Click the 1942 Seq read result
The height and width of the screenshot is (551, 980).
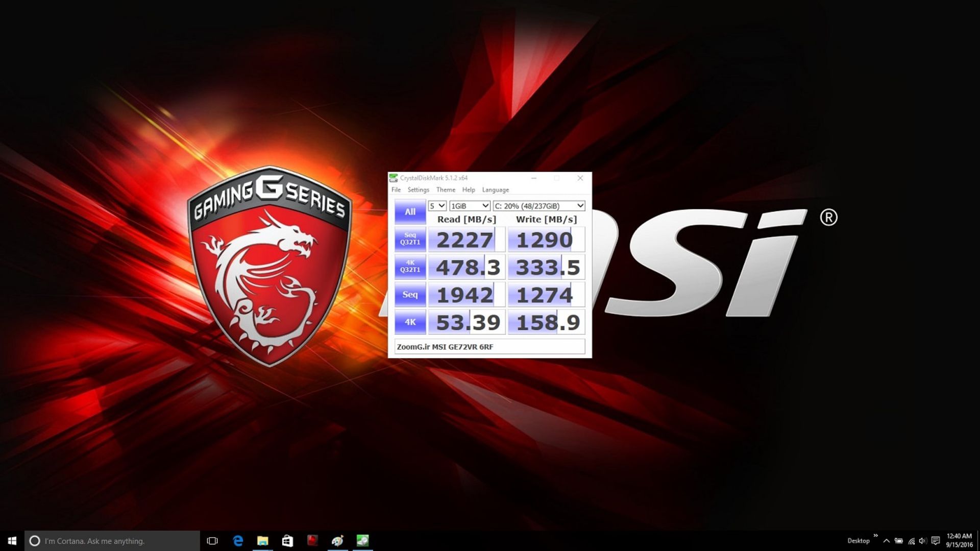click(x=467, y=295)
